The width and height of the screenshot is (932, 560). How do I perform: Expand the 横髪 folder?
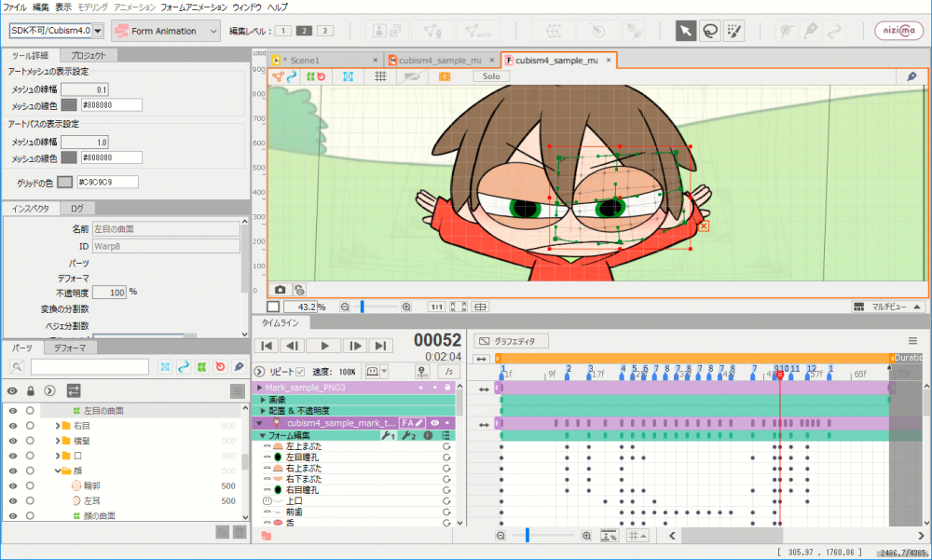point(57,441)
